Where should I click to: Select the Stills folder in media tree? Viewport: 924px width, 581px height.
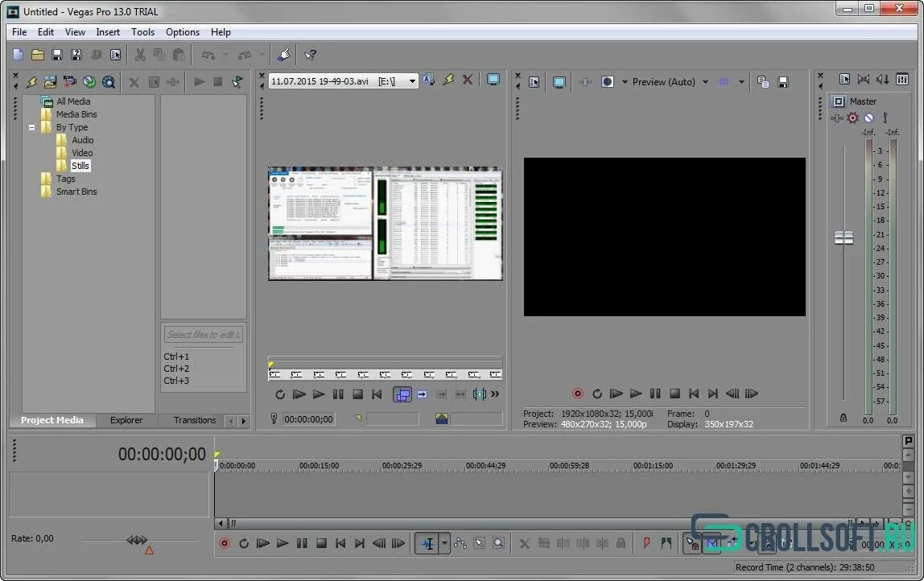coord(80,166)
